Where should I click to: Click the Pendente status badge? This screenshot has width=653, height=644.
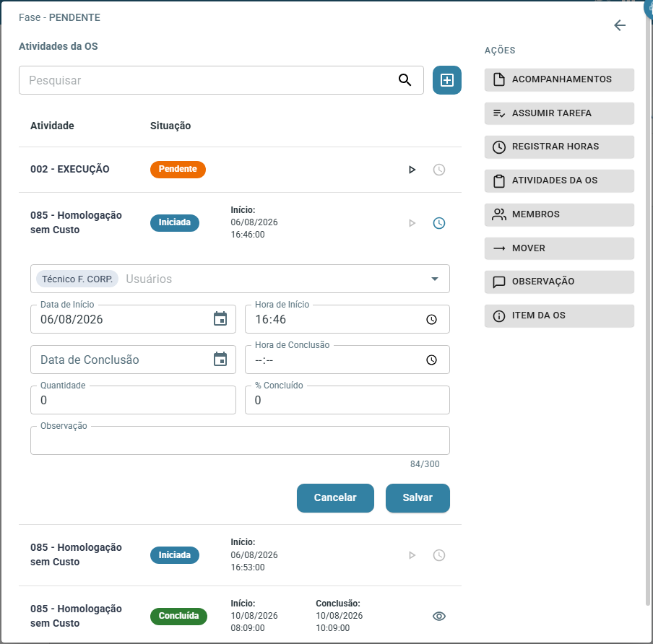tap(178, 170)
